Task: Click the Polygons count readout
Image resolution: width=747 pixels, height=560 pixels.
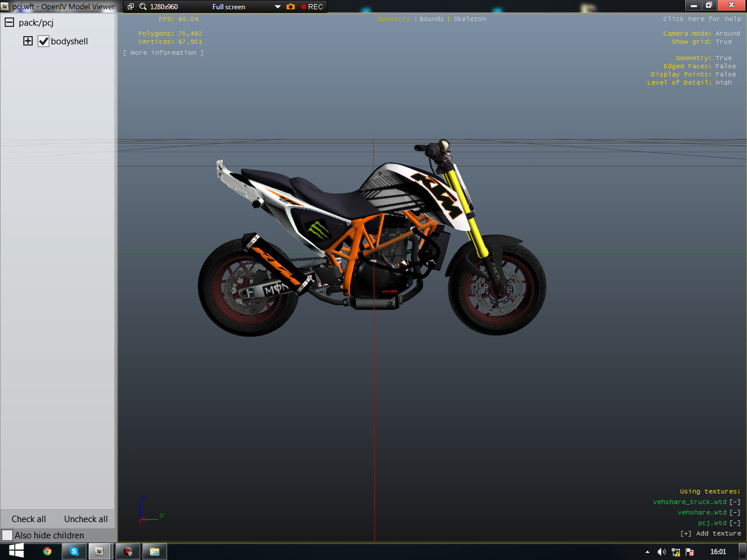Action: (170, 33)
